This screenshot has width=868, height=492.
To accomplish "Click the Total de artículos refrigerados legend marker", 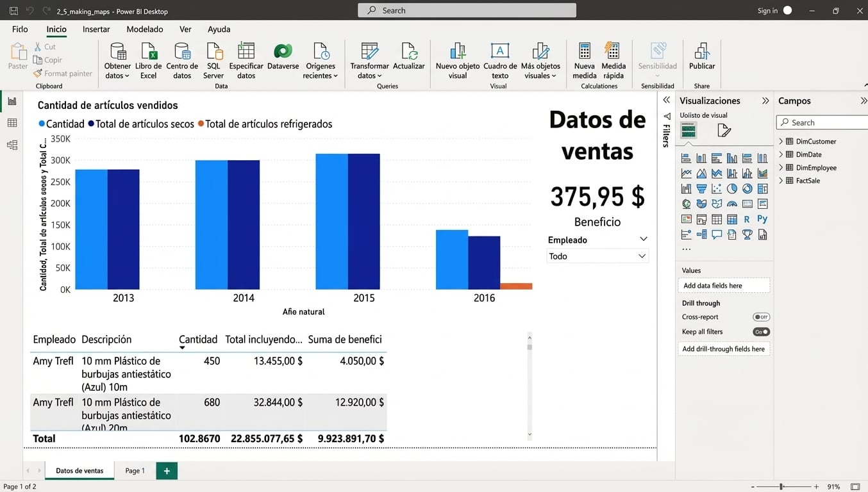I will click(x=201, y=124).
